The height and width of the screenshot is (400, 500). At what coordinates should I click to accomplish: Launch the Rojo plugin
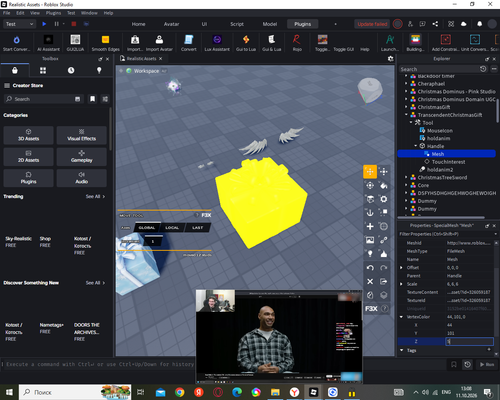click(x=297, y=43)
